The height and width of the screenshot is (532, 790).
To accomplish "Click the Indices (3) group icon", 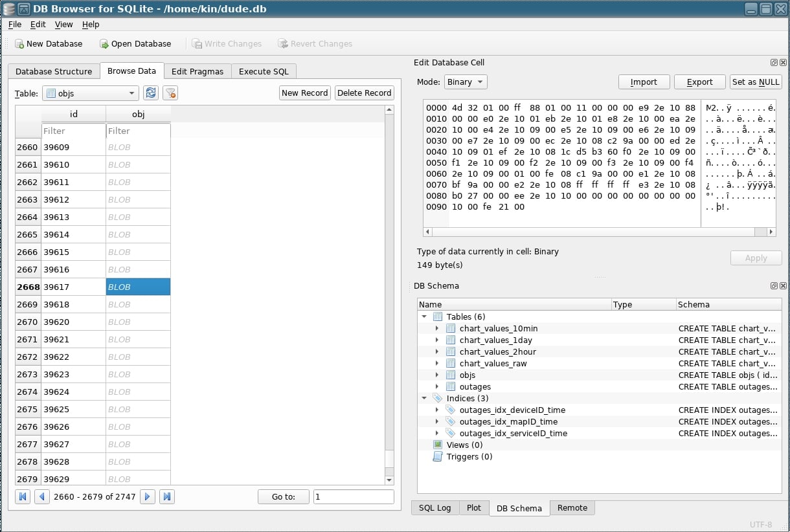I will click(x=438, y=398).
